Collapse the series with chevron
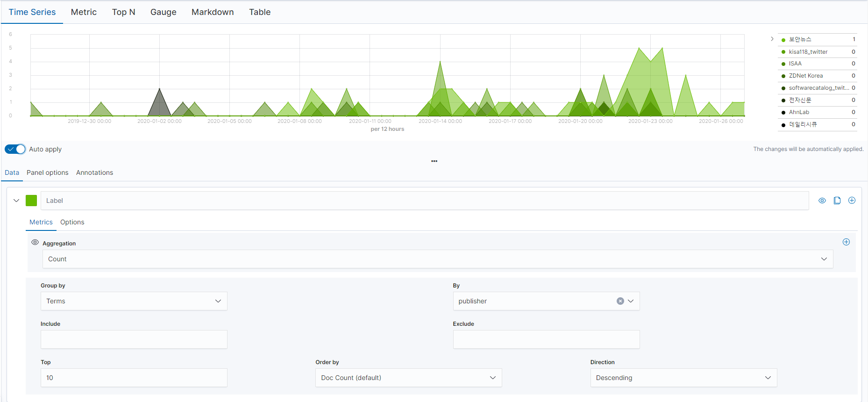868x402 pixels. [16, 201]
